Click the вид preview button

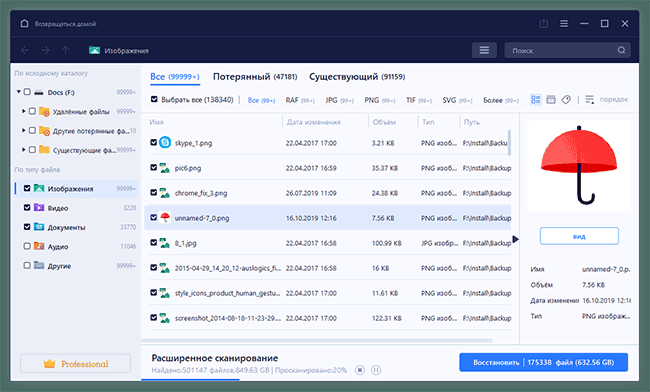pyautogui.click(x=579, y=236)
